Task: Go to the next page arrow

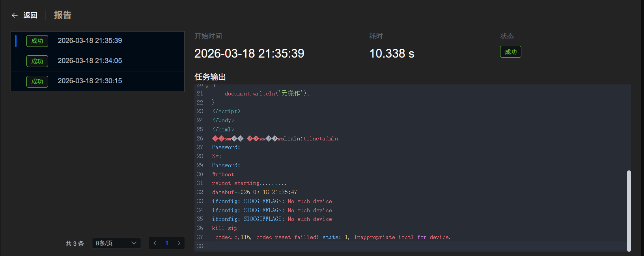Action: [179, 243]
